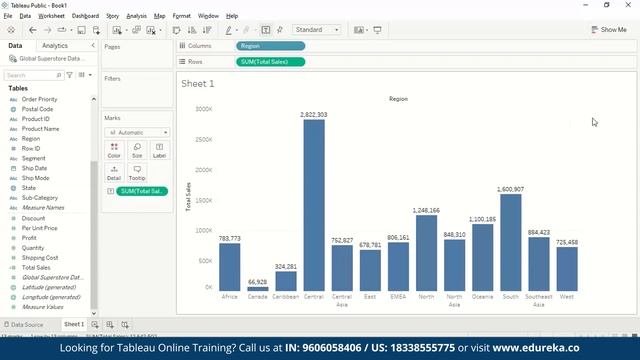
Task: Swap rows and columns icon
Action: point(176,30)
